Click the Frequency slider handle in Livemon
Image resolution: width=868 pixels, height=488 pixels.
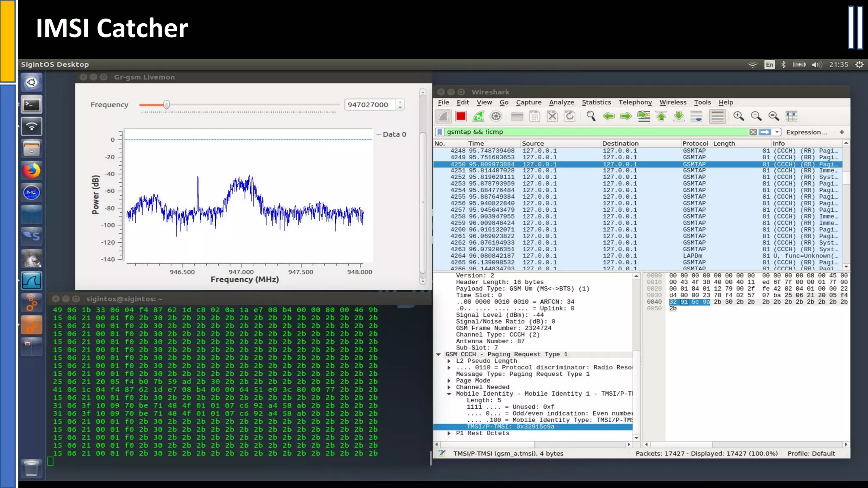point(167,105)
